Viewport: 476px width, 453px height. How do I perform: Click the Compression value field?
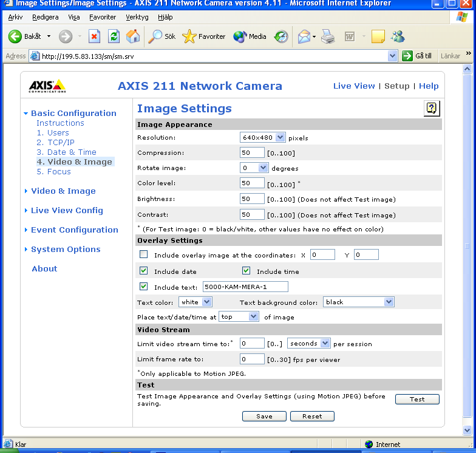[x=252, y=152]
